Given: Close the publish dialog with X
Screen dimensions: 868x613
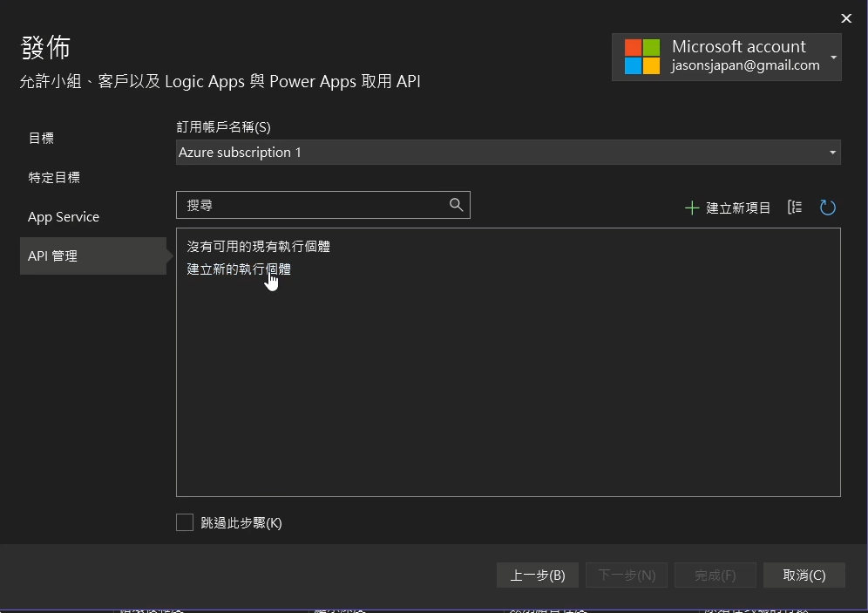Looking at the screenshot, I should click(x=846, y=18).
